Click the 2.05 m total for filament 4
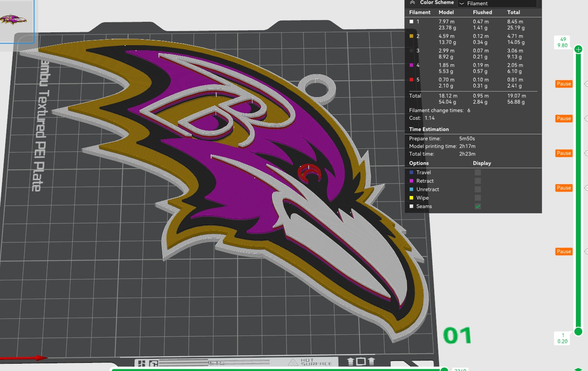 coord(515,65)
